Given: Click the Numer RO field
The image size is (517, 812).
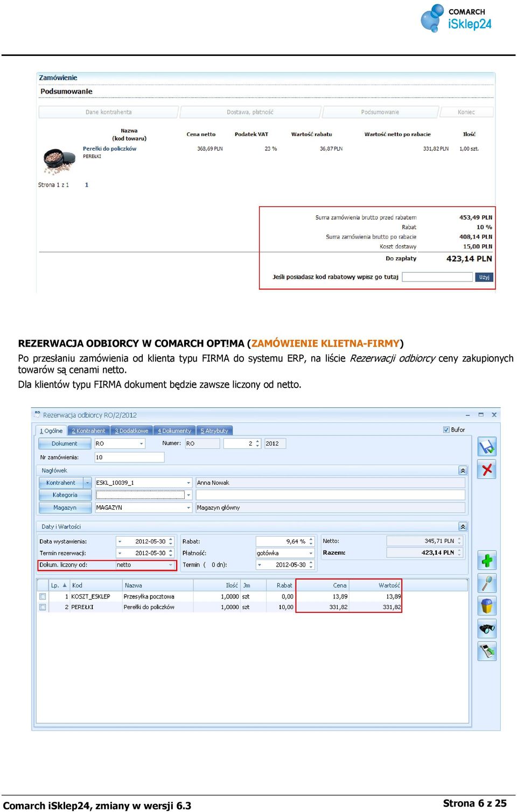Looking at the screenshot, I should 202,443.
